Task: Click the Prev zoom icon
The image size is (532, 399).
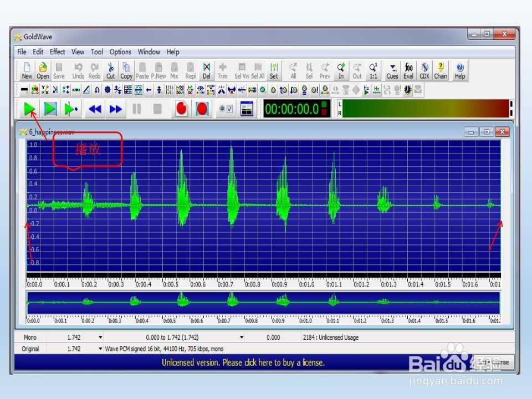Action: (x=325, y=71)
